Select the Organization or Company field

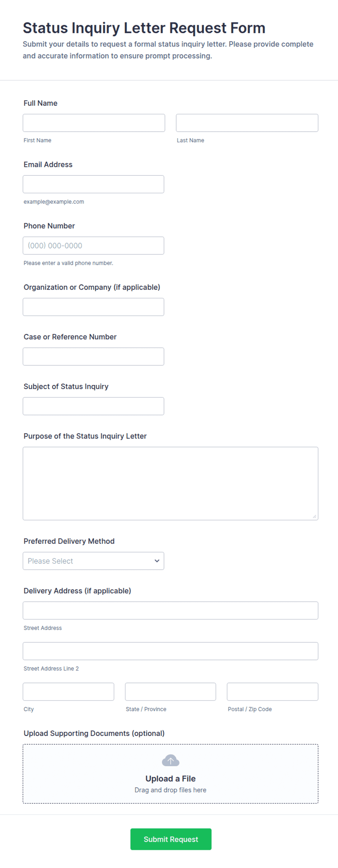(x=93, y=307)
